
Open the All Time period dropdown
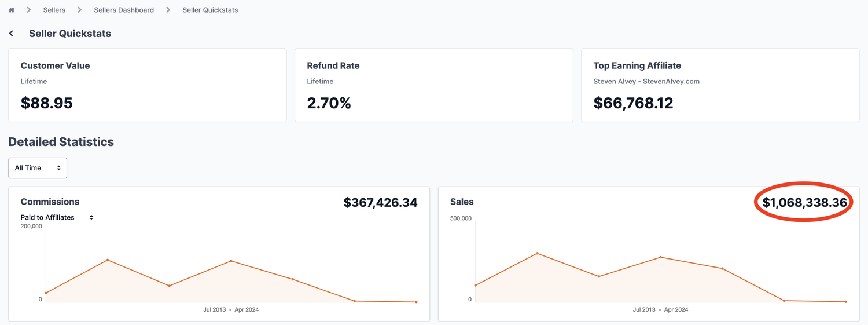pos(38,168)
